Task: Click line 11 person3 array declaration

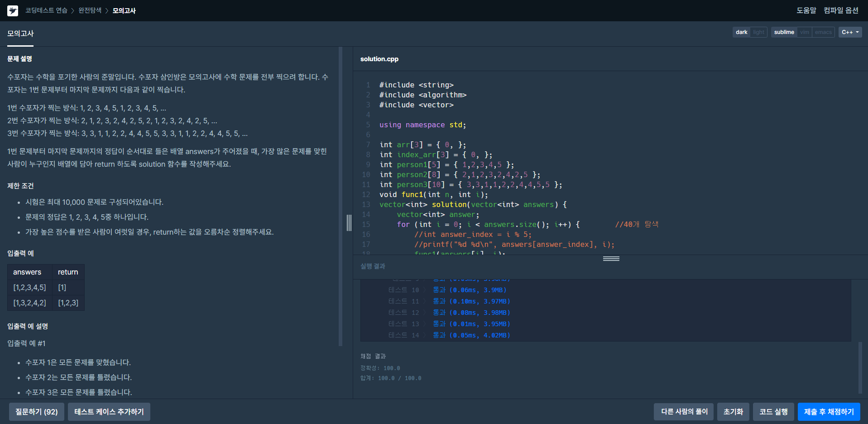Action: click(x=471, y=185)
